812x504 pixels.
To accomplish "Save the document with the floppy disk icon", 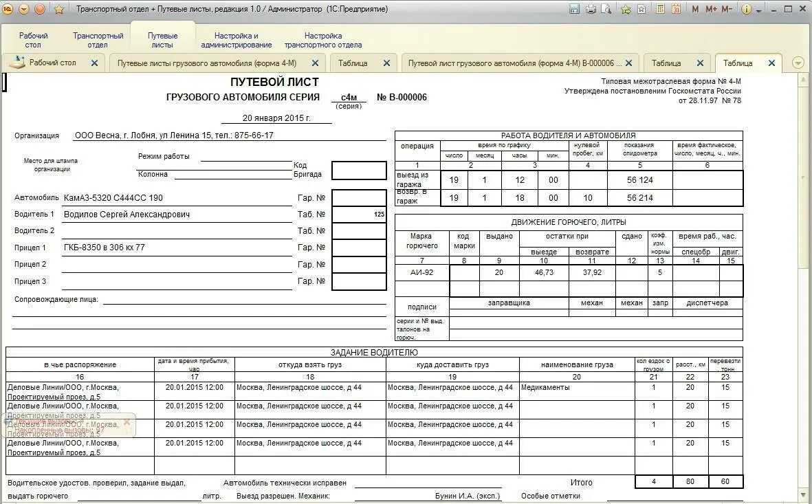I will [x=574, y=9].
